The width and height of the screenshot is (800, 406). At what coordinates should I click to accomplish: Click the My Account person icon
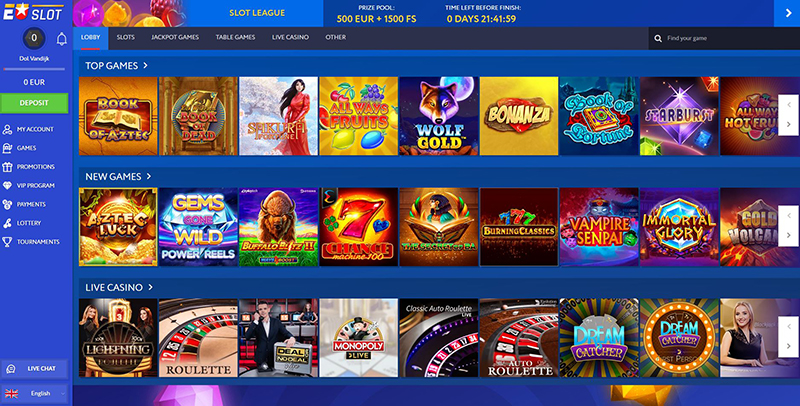tap(7, 130)
